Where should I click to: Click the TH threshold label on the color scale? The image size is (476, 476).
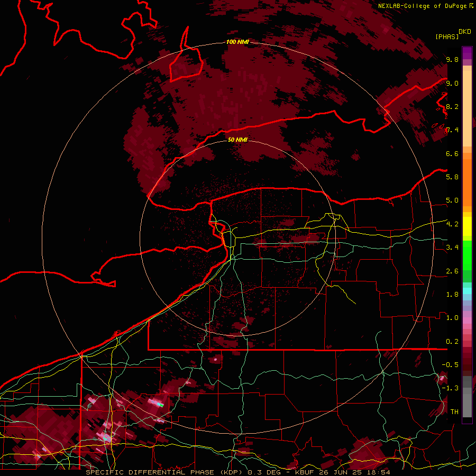454,412
